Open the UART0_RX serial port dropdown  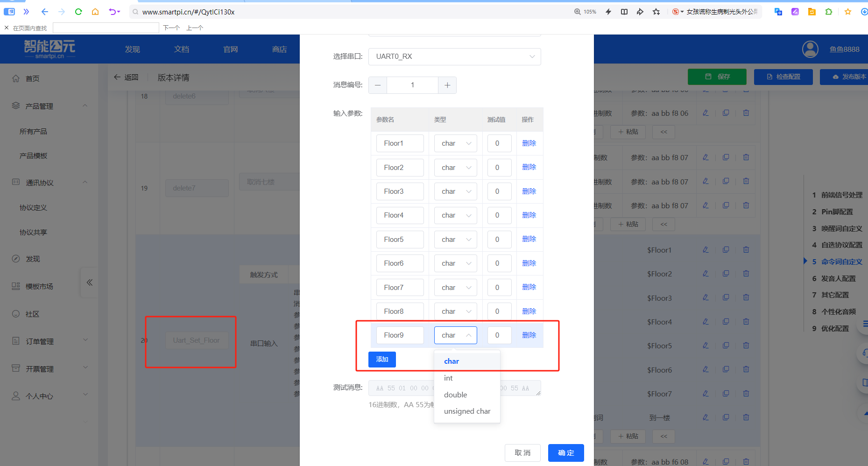coord(454,56)
